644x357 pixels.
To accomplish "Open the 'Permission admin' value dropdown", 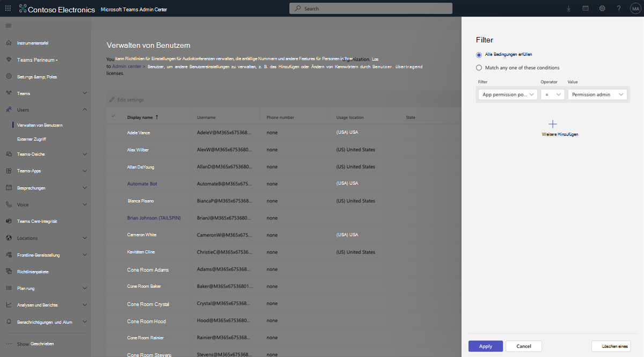I will [x=597, y=94].
